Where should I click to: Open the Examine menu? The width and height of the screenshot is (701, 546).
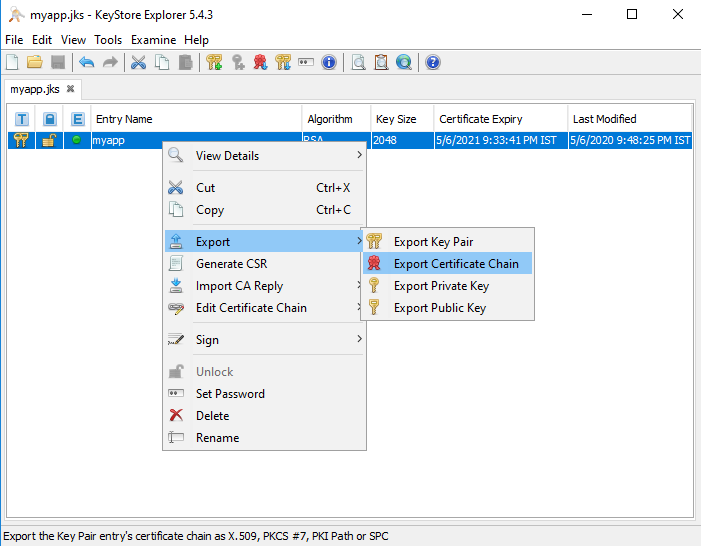tap(153, 40)
